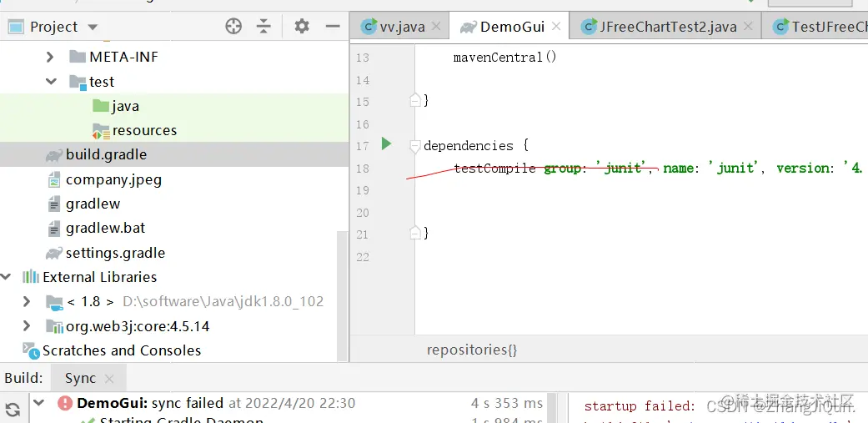Viewport: 868px width, 423px height.
Task: Click fold marker at line 15
Action: click(x=414, y=101)
